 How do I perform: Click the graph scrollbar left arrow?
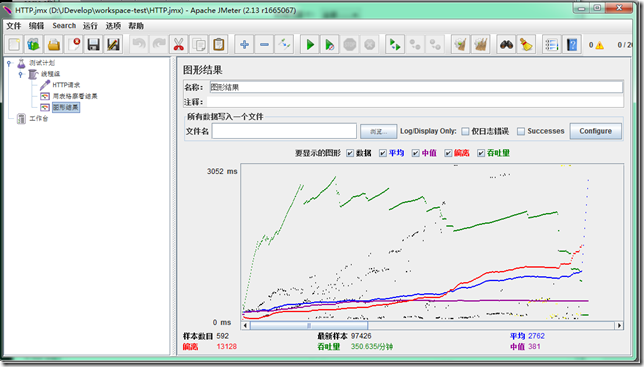point(245,326)
